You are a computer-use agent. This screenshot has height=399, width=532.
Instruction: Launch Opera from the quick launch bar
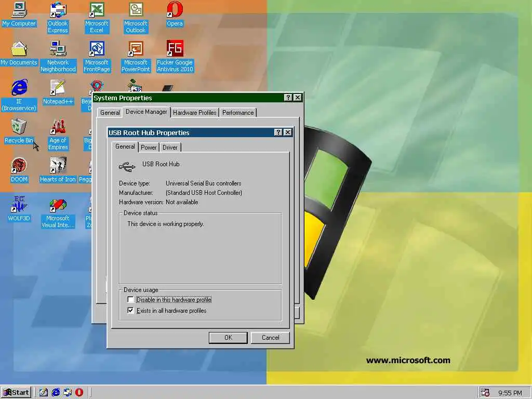tap(79, 392)
